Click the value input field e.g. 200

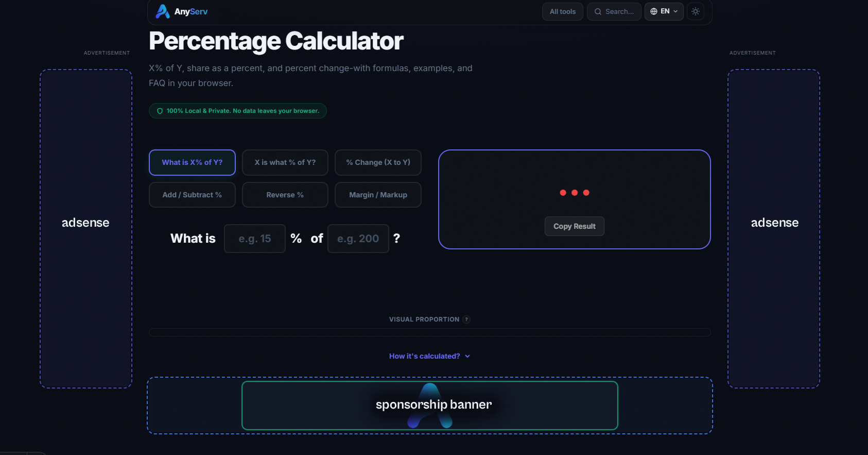pos(358,239)
